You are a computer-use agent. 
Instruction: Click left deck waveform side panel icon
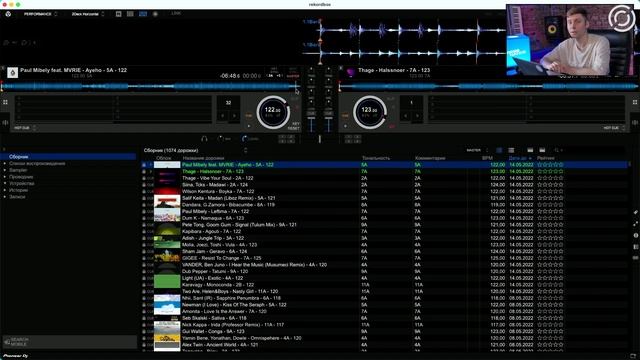[5, 122]
